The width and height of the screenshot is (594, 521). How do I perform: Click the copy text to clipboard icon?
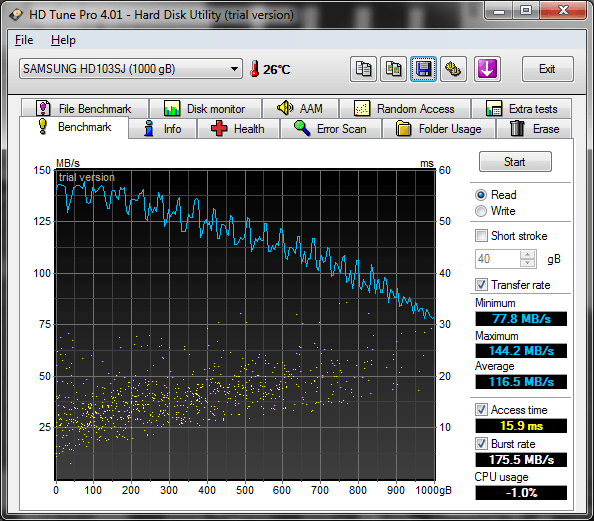(363, 69)
